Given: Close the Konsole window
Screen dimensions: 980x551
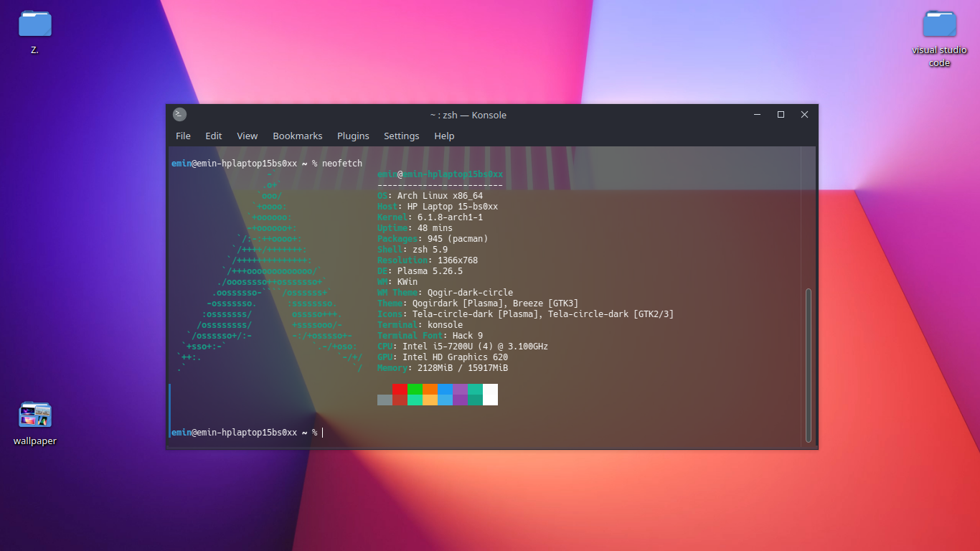Looking at the screenshot, I should (x=804, y=115).
